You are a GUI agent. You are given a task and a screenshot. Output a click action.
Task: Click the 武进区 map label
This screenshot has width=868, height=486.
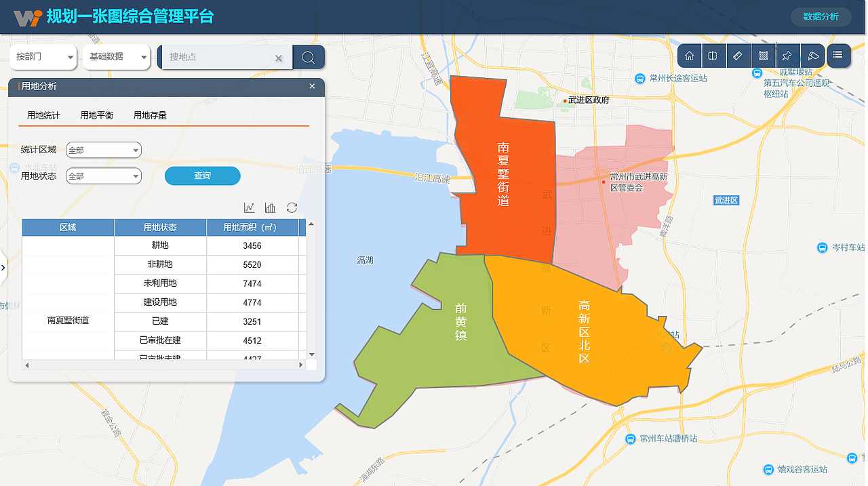click(726, 201)
